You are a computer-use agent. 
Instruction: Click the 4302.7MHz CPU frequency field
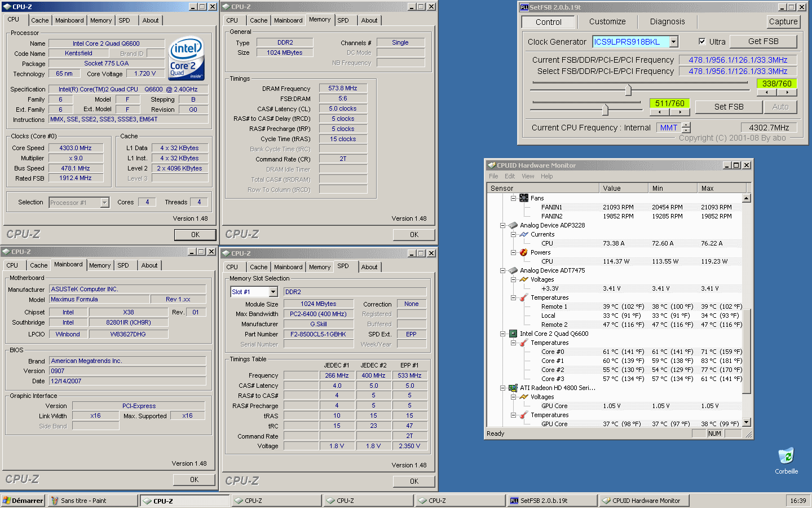point(769,128)
